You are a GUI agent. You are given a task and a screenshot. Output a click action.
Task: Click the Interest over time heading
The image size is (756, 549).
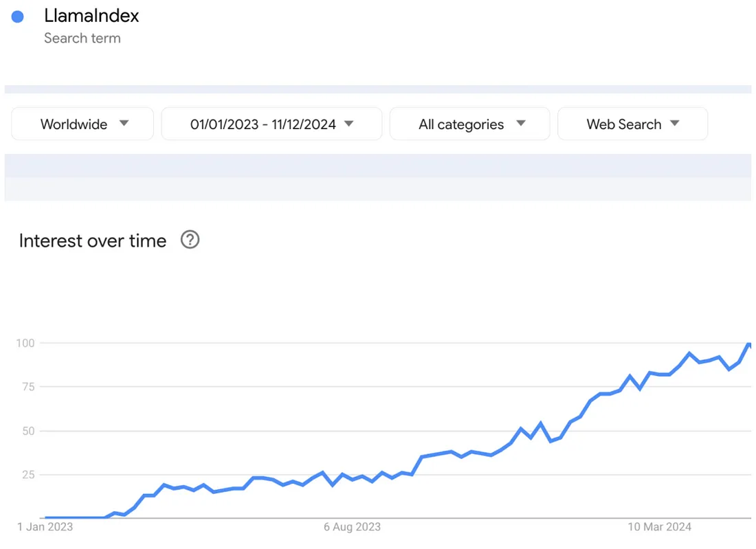pos(93,240)
